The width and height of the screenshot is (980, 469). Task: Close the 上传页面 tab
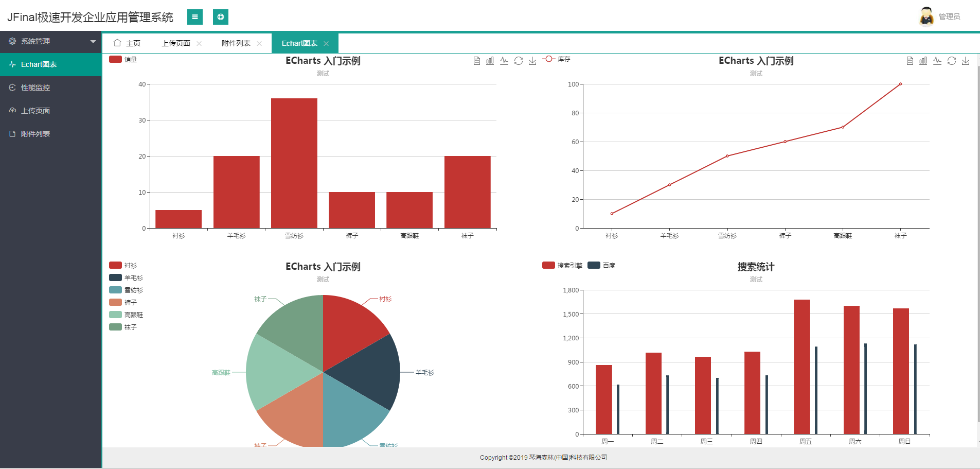tap(199, 43)
